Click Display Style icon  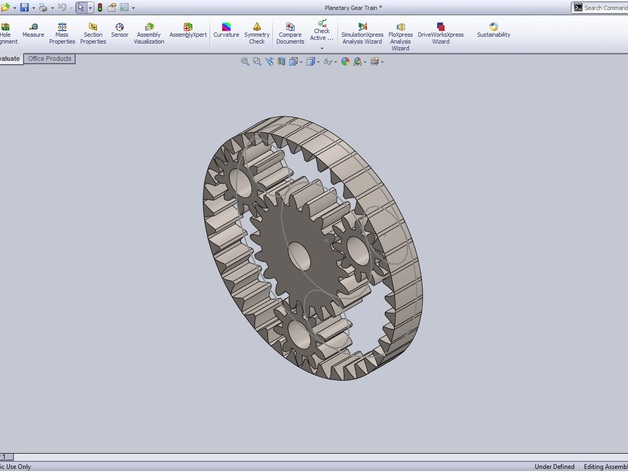click(x=310, y=61)
